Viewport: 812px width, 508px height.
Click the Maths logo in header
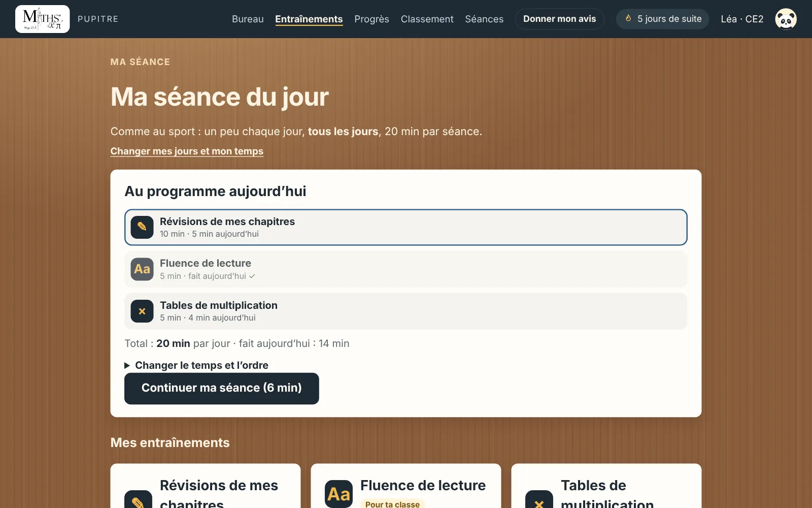click(x=43, y=19)
